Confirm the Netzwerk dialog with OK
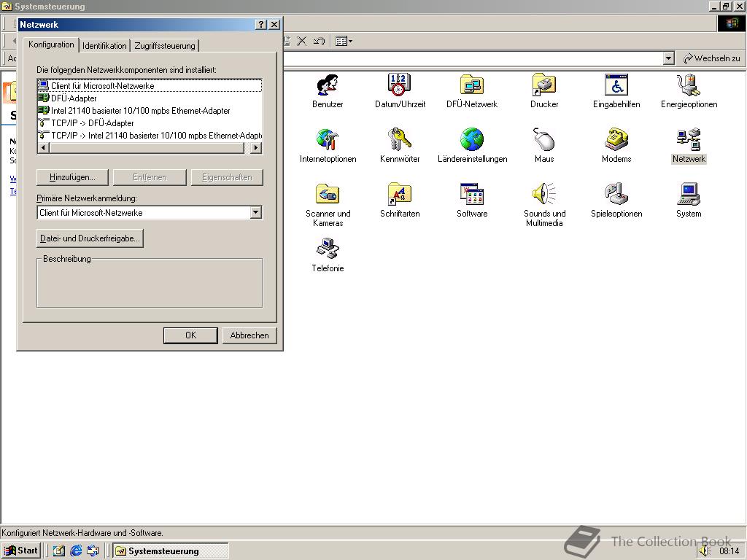 point(190,335)
